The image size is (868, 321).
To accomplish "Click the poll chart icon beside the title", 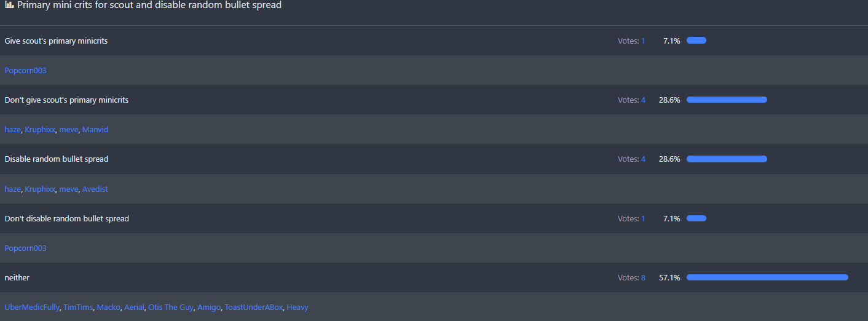I will point(9,5).
